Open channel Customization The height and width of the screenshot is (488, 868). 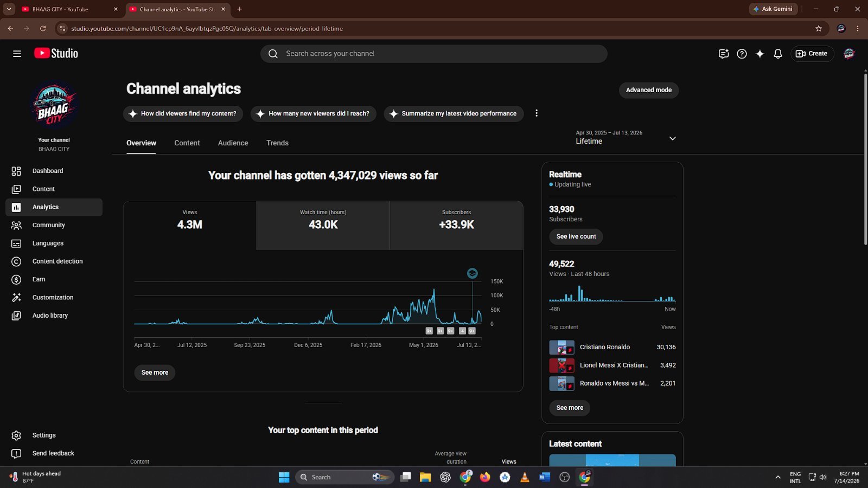tap(54, 298)
